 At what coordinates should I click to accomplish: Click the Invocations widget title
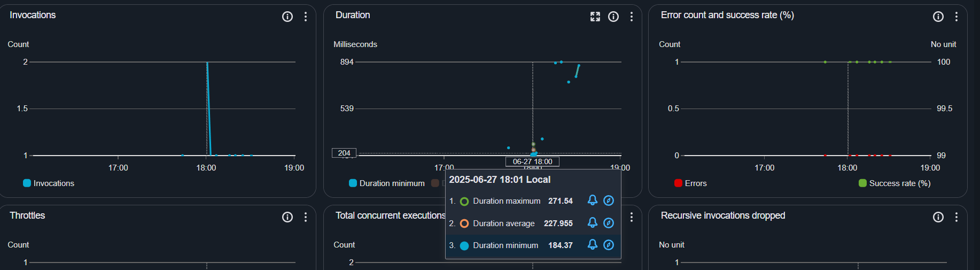[x=33, y=15]
